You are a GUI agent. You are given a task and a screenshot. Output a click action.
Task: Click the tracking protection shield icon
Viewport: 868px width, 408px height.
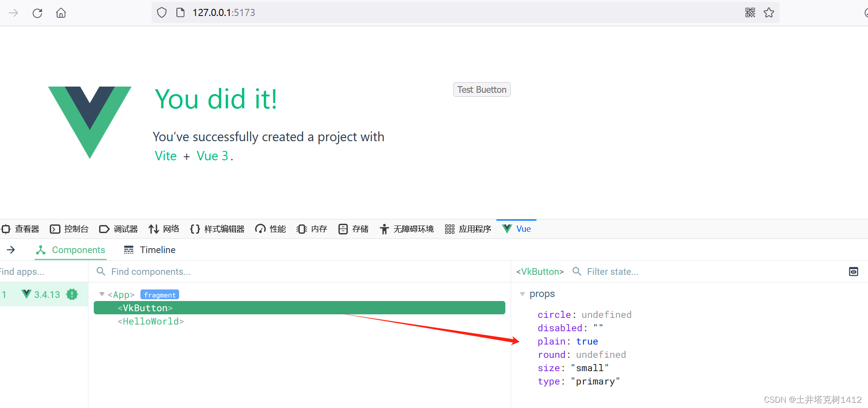pos(161,12)
